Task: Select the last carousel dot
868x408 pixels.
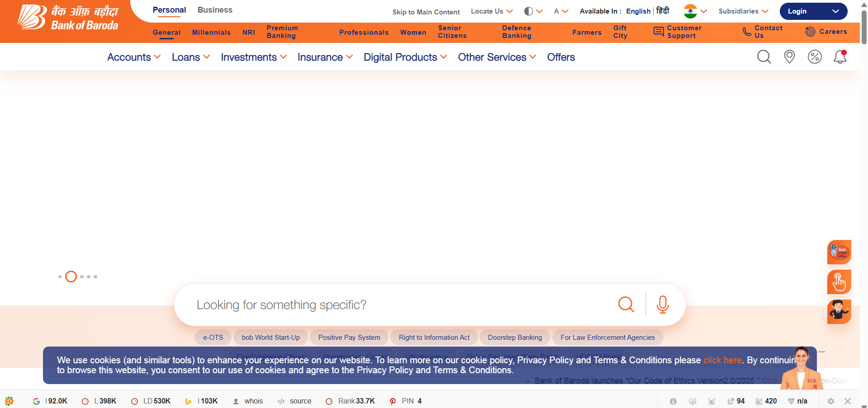Action: click(95, 277)
